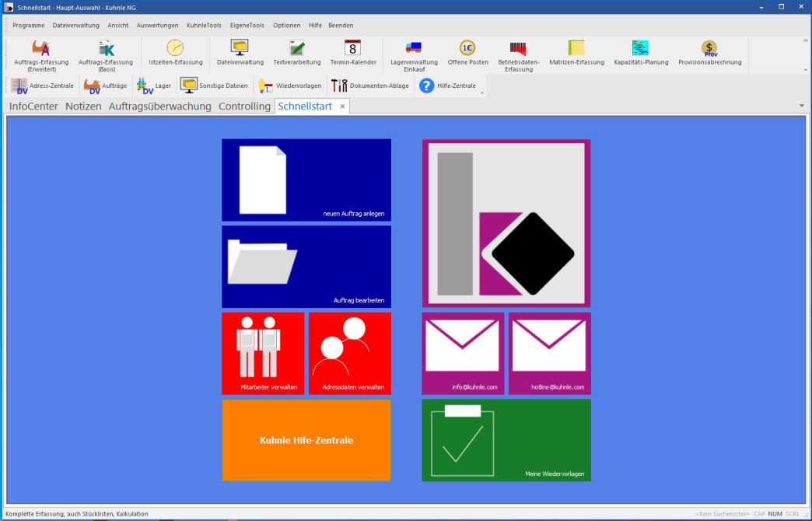Click the Betriebsdaten-Erfassung barcode icon

pyautogui.click(x=518, y=48)
